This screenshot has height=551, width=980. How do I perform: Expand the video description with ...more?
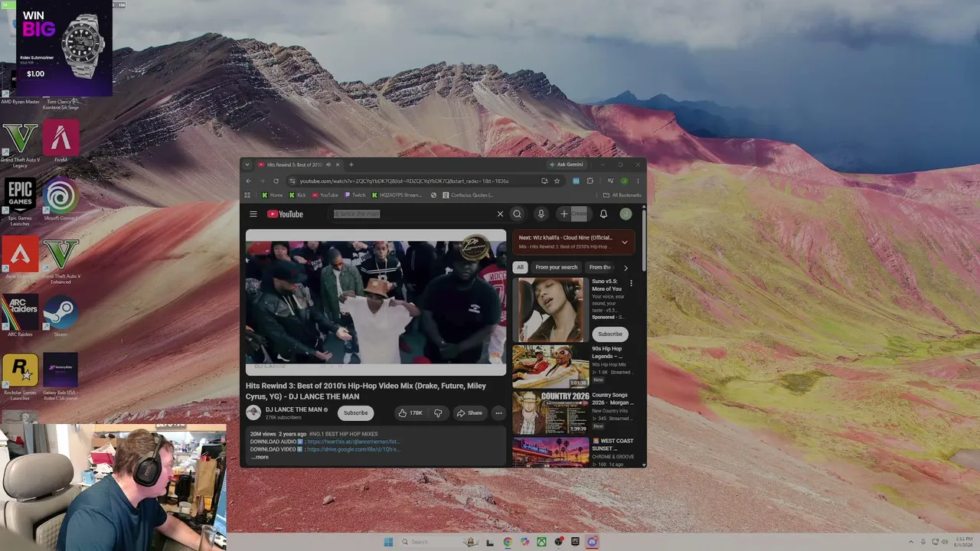pyautogui.click(x=260, y=457)
